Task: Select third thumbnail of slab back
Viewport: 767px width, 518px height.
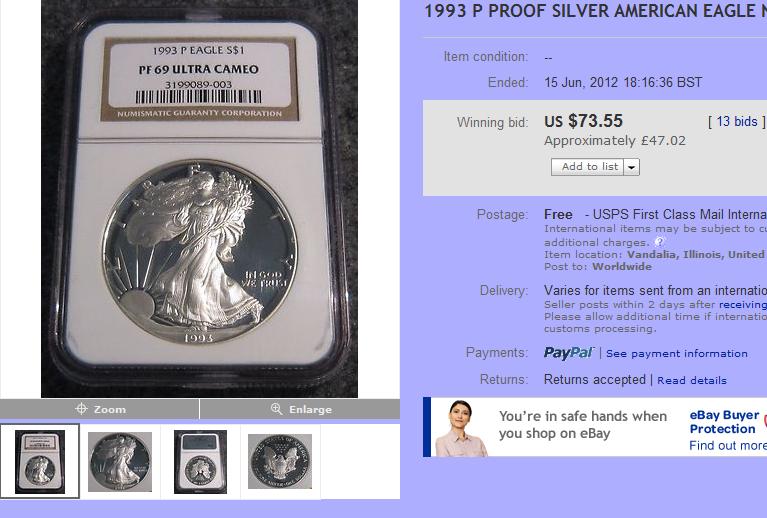Action: [201, 462]
